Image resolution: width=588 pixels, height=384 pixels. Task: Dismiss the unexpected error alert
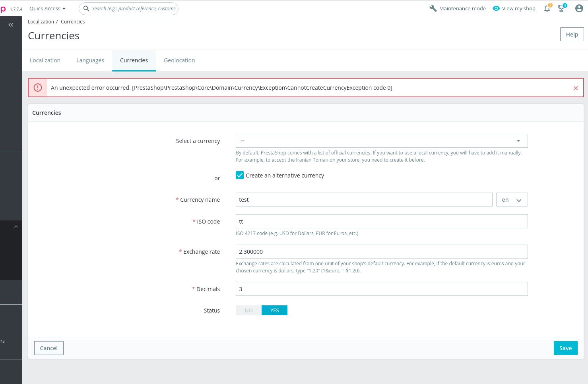(x=575, y=88)
